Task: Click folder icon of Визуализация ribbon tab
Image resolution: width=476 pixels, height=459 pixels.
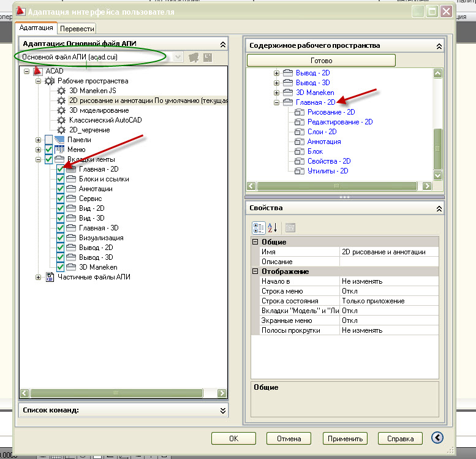Action: coord(71,238)
